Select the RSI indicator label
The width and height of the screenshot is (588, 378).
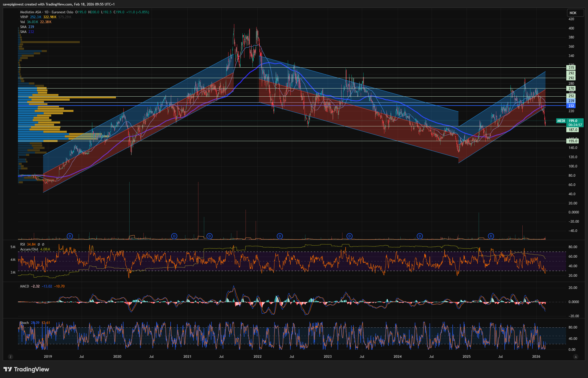click(x=23, y=244)
